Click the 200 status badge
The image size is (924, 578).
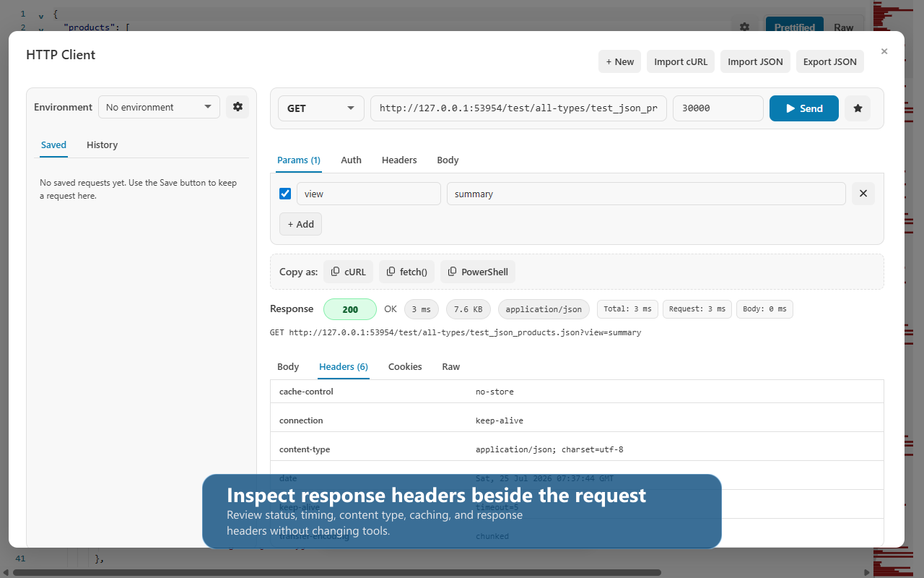pos(350,309)
